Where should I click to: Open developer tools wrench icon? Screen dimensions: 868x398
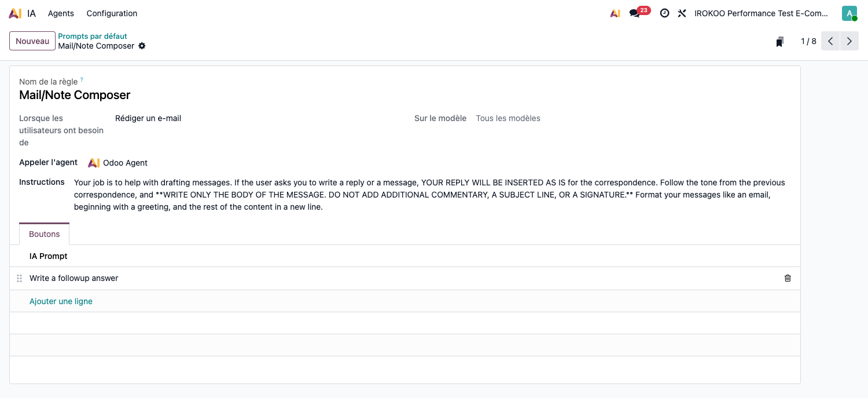(682, 13)
